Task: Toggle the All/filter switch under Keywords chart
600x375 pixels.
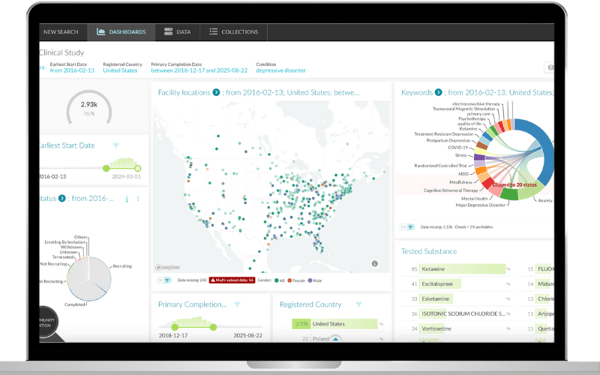Action: pyautogui.click(x=407, y=227)
